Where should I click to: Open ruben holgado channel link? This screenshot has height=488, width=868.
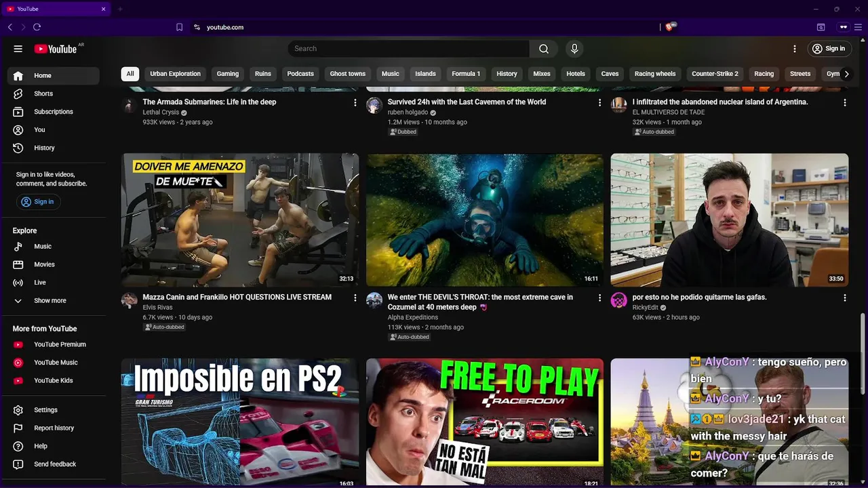pos(408,113)
